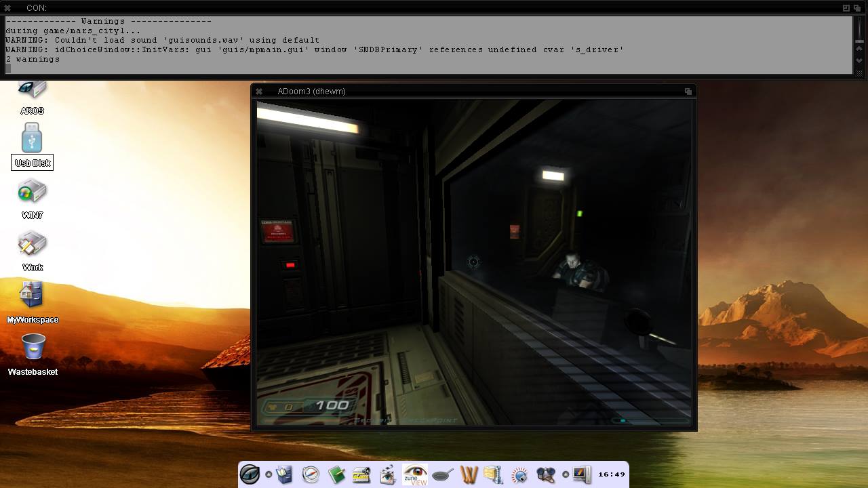Viewport: 868px width, 488px height.
Task: Expand the left round dock arrow button
Action: coord(269,474)
